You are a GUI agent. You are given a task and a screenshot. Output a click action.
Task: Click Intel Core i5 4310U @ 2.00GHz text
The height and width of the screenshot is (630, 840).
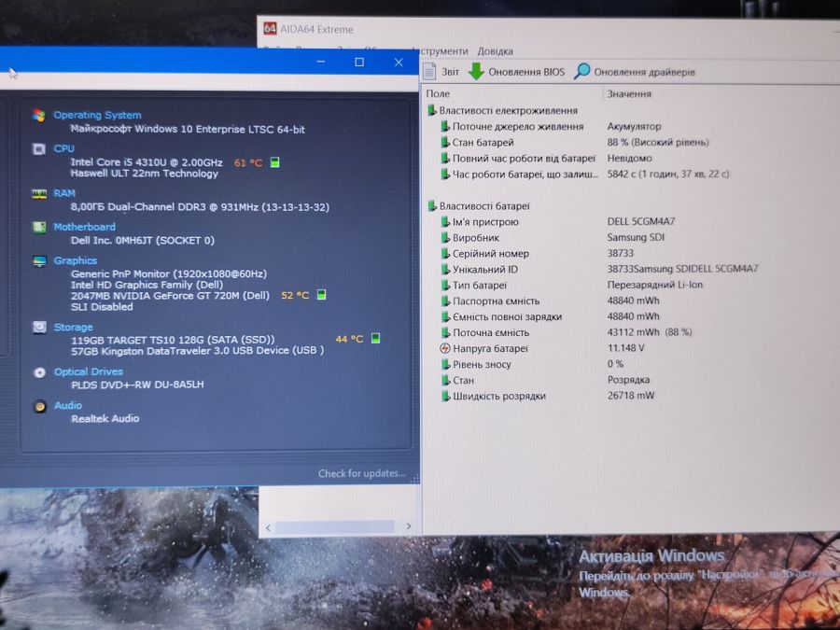tap(147, 161)
